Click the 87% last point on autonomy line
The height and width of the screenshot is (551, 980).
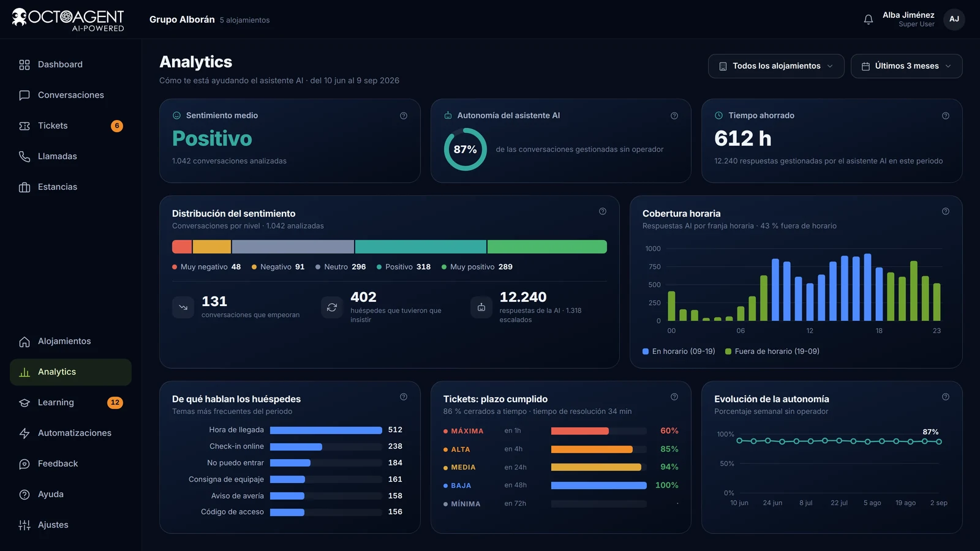click(938, 441)
